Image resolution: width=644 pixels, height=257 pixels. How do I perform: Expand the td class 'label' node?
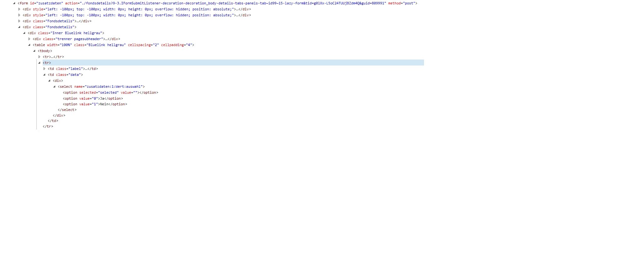coord(44,69)
